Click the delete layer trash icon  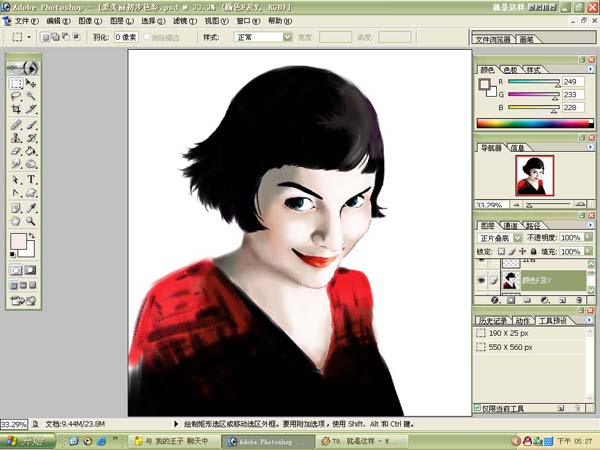point(579,300)
